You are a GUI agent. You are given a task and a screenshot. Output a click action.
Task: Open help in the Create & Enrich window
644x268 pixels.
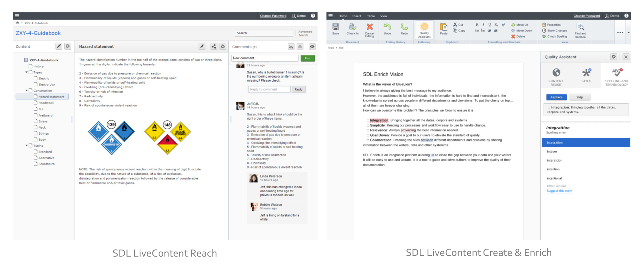point(626,16)
